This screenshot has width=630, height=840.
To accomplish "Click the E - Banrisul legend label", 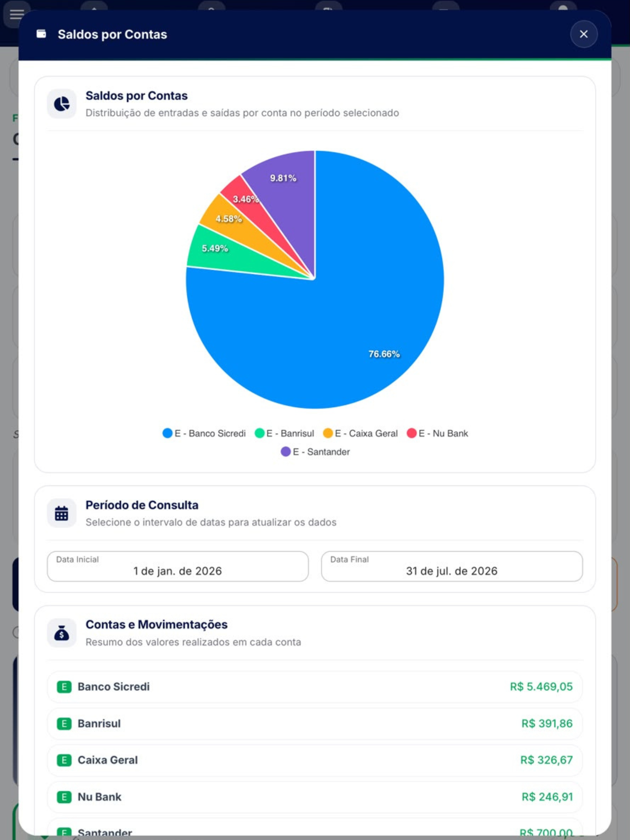I will point(290,433).
